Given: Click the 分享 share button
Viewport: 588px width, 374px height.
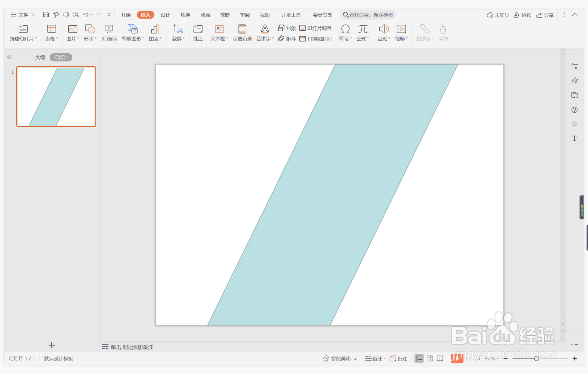Looking at the screenshot, I should click(545, 15).
